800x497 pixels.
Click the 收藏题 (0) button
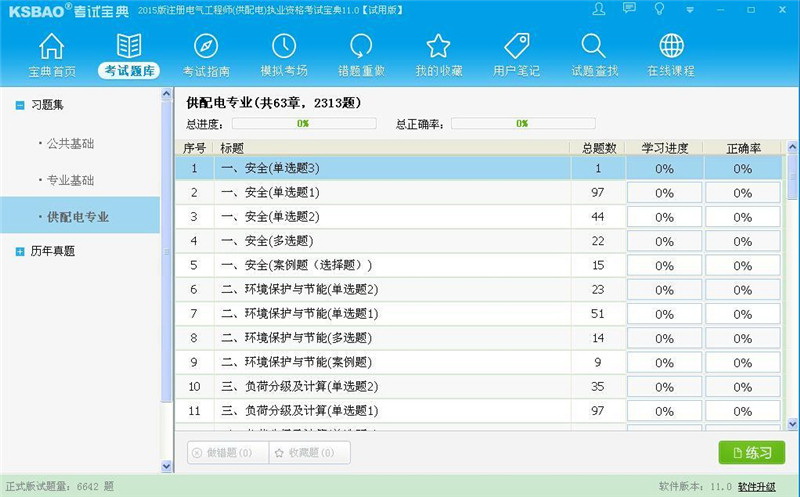pyautogui.click(x=310, y=453)
